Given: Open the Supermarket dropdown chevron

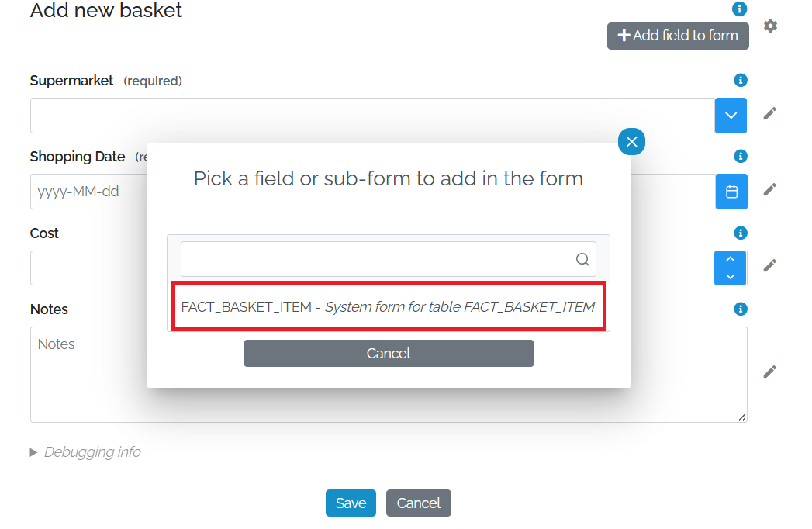Looking at the screenshot, I should click(x=730, y=115).
